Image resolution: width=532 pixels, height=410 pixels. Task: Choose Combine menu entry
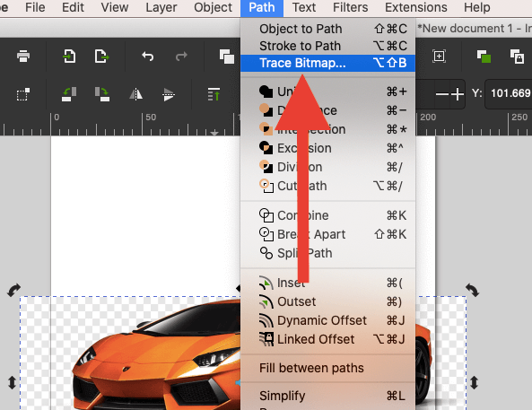327,215
